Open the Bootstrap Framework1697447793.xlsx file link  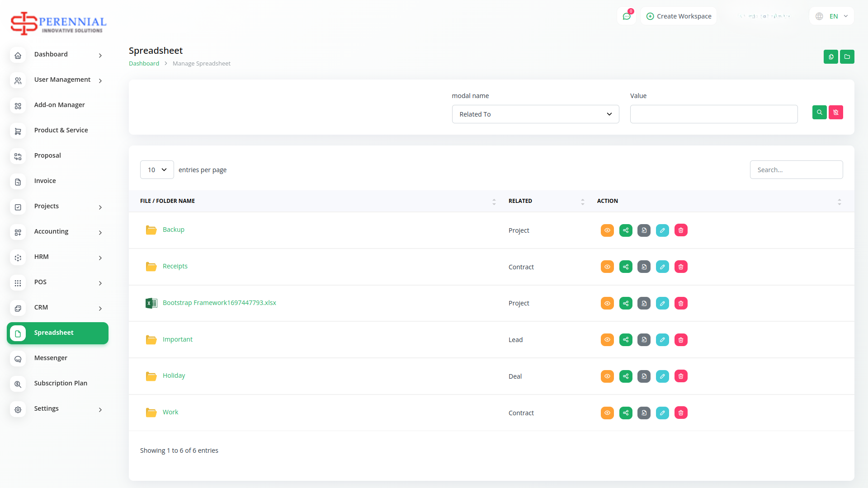click(x=219, y=303)
